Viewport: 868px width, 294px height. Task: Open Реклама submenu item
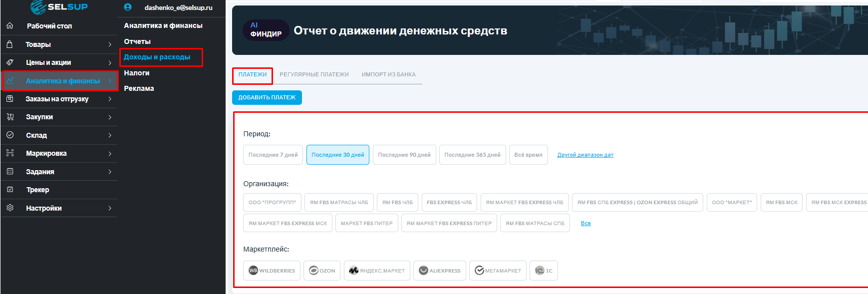pyautogui.click(x=139, y=88)
